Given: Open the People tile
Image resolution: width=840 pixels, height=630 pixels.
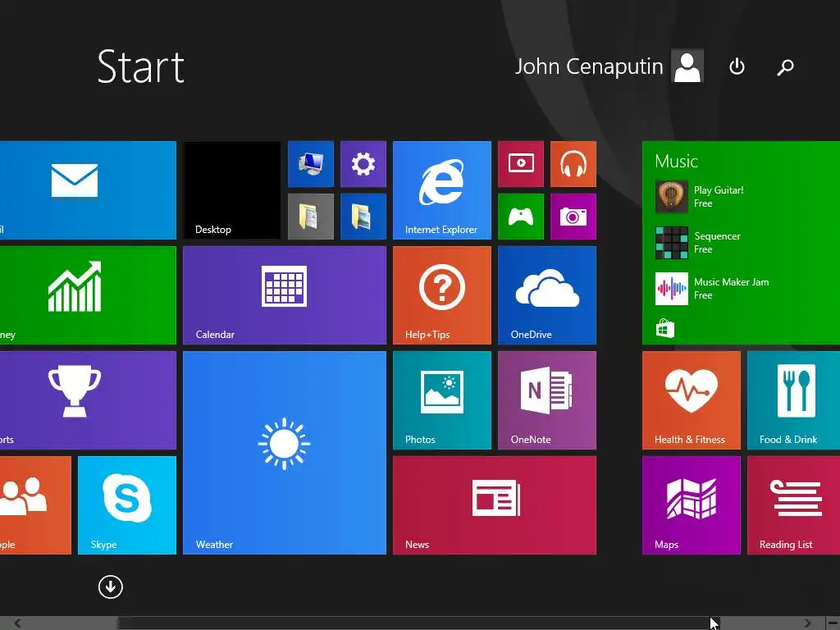Looking at the screenshot, I should [35, 505].
